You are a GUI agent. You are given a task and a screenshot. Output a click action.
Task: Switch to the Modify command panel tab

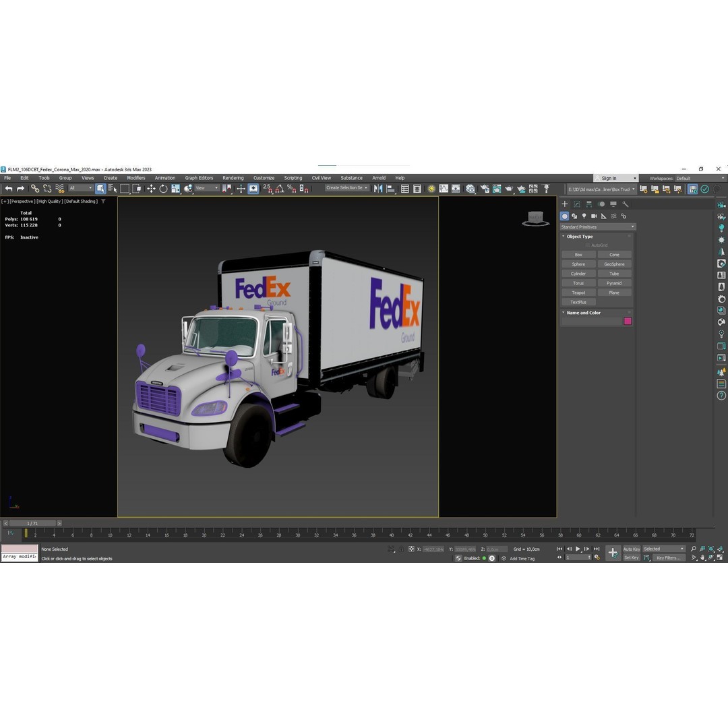576,204
